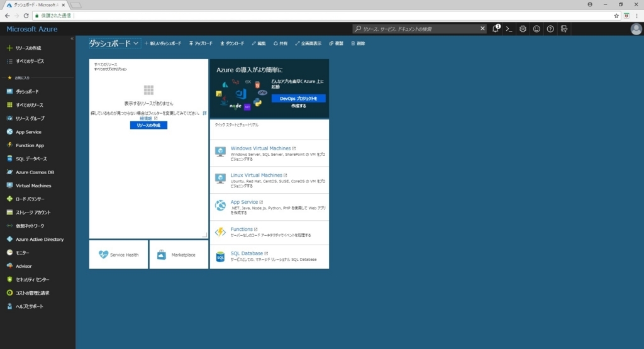Screen dimensions: 644x349
Task: Launch Cloud Shell from top bar
Action: click(x=509, y=29)
